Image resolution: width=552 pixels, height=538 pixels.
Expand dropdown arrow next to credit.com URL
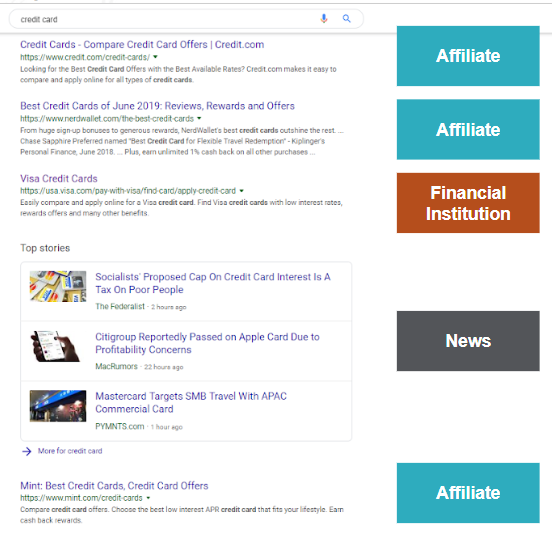click(155, 57)
